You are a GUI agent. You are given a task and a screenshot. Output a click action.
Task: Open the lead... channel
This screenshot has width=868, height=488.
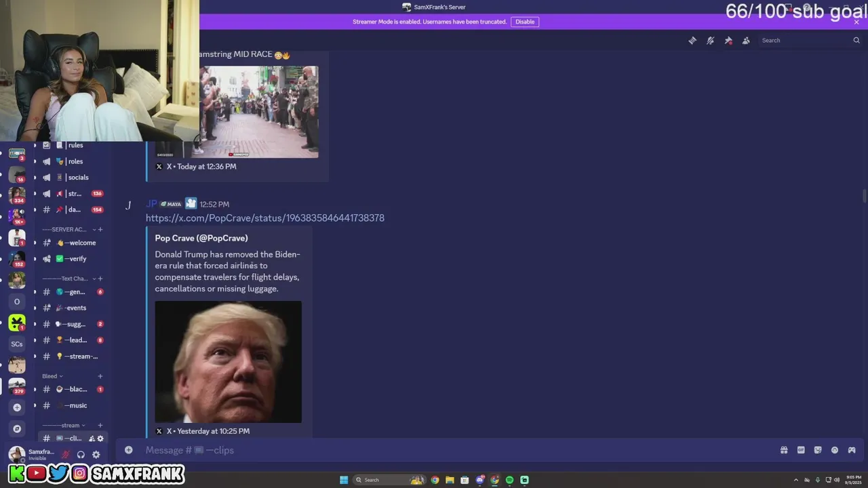[73, 340]
